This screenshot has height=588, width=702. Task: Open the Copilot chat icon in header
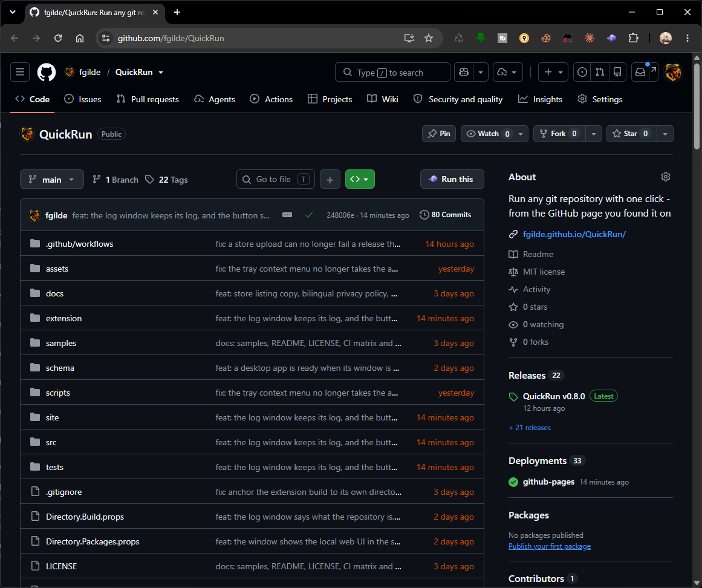[x=464, y=72]
